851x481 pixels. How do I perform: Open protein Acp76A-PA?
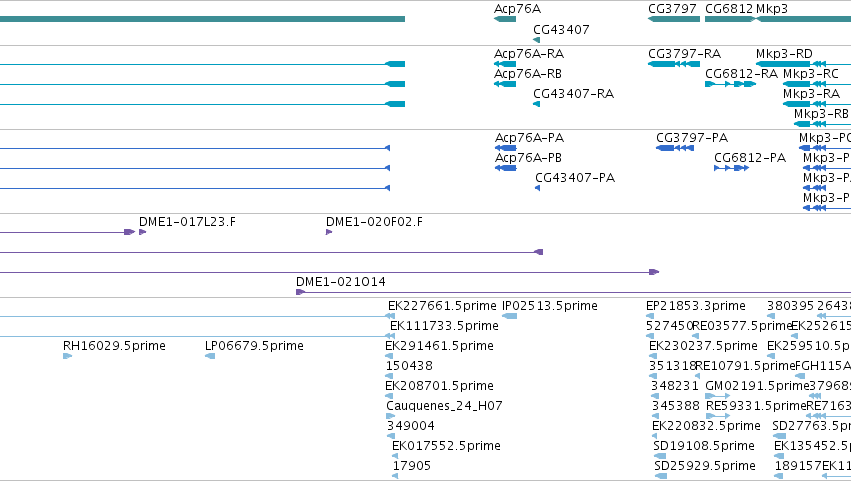529,138
